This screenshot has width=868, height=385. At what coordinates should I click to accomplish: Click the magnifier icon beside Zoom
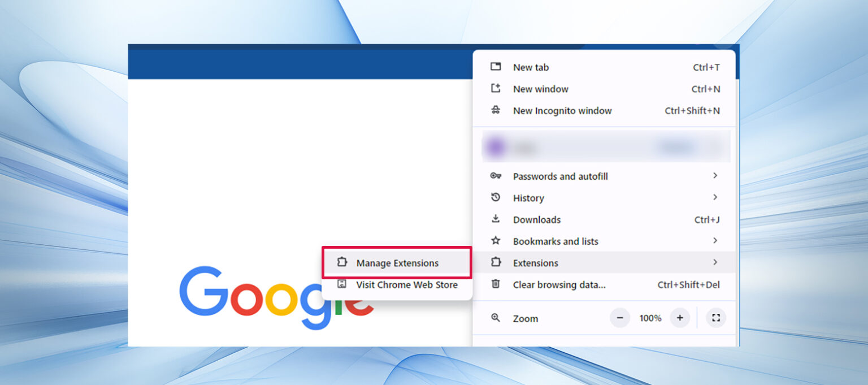click(496, 318)
